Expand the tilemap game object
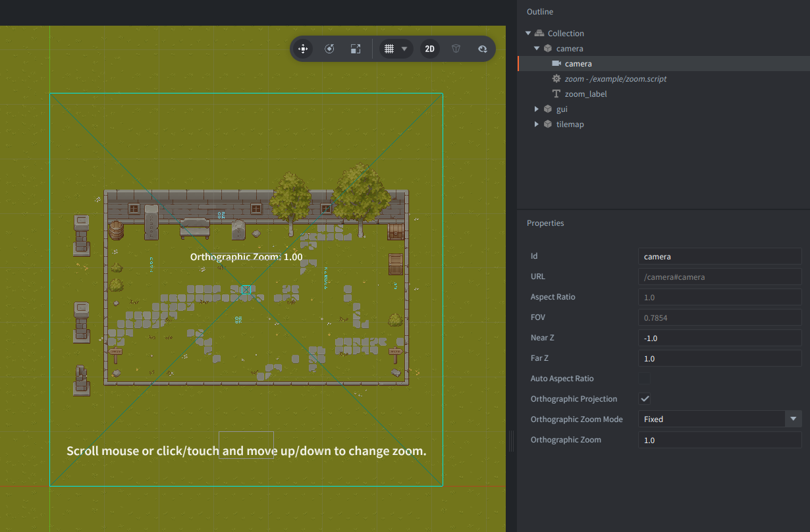The width and height of the screenshot is (810, 532). click(537, 124)
